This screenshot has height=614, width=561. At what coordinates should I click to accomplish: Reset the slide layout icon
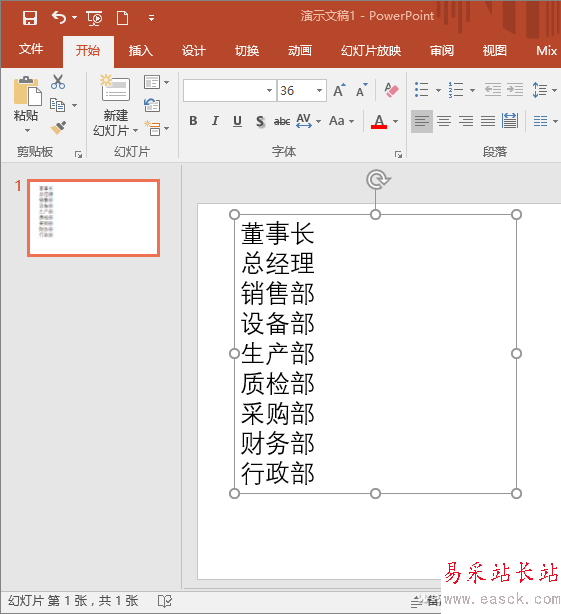[x=152, y=105]
